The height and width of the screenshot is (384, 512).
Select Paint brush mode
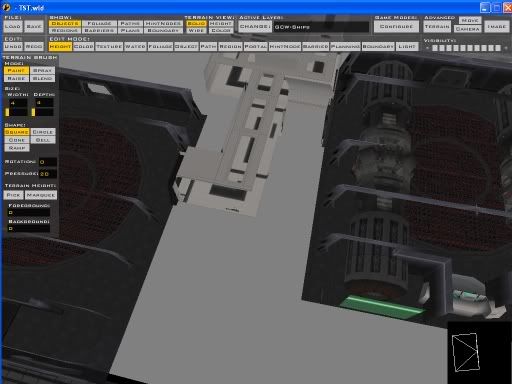tap(16, 71)
